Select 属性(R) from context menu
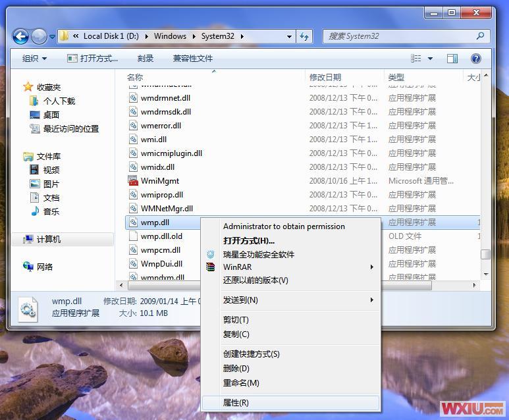The image size is (509, 420). [x=236, y=403]
